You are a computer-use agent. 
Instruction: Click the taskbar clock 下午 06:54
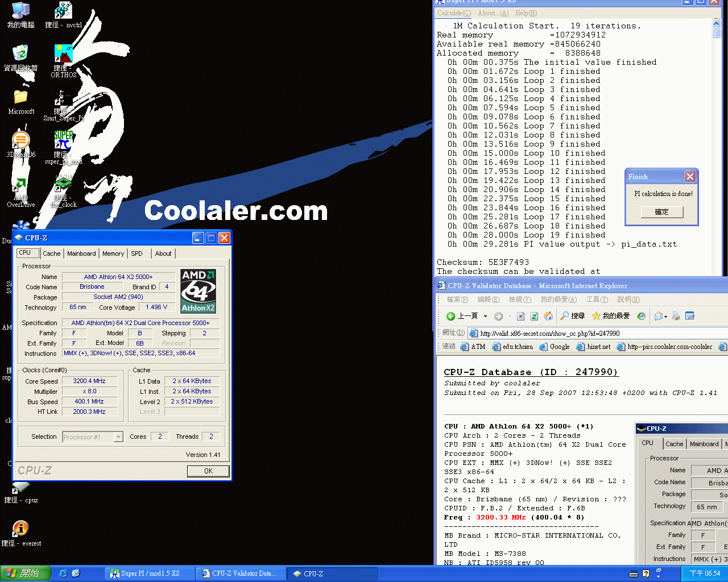point(705,573)
